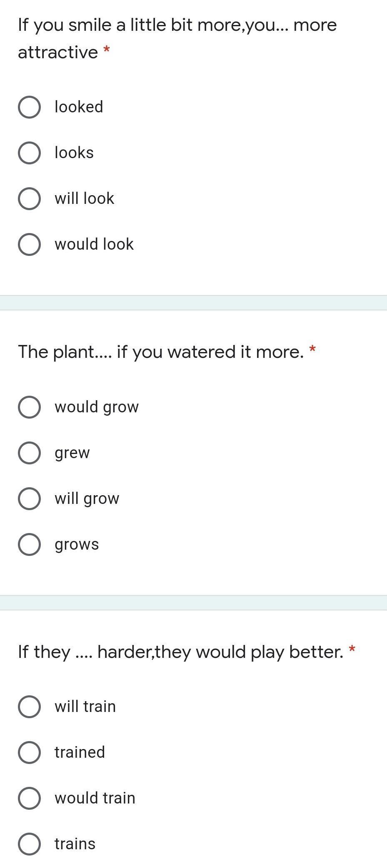Choose 'will train' for the third question
The width and height of the screenshot is (387, 868).
click(29, 707)
